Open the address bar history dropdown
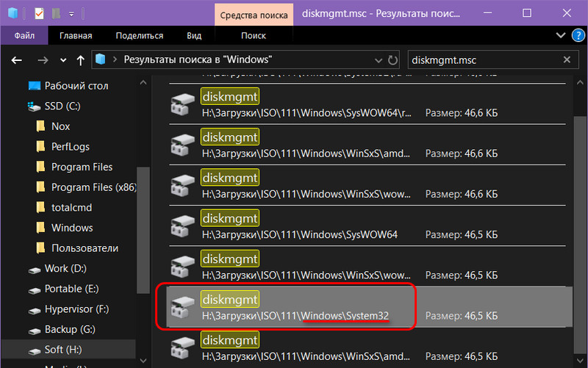 (379, 60)
